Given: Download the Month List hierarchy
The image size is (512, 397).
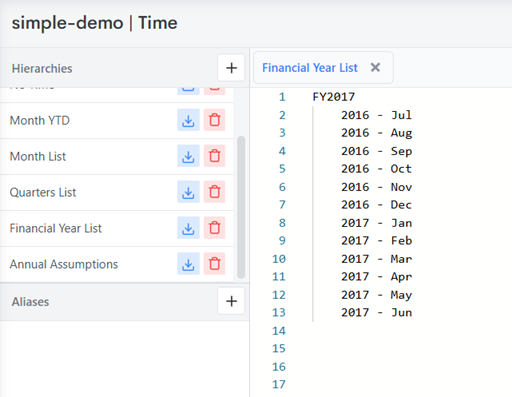Looking at the screenshot, I should tap(188, 156).
